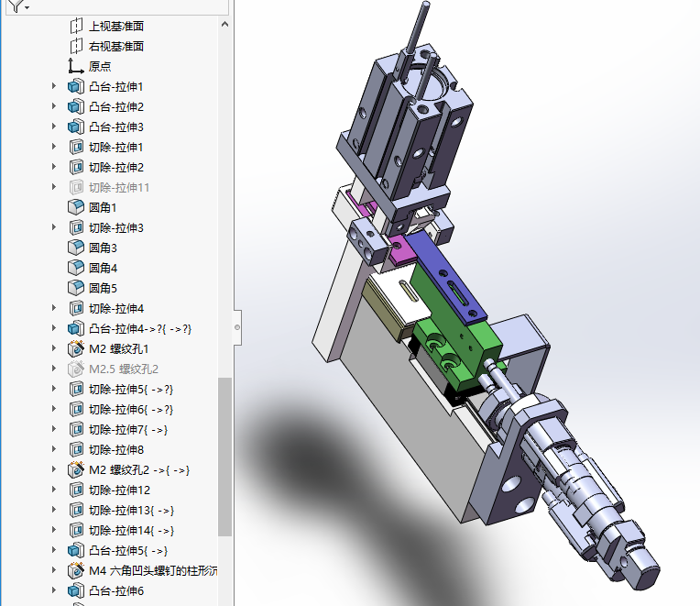Click the 切除-拉伸12 cut-extrude icon
Image resolution: width=700 pixels, height=606 pixels.
click(x=76, y=490)
